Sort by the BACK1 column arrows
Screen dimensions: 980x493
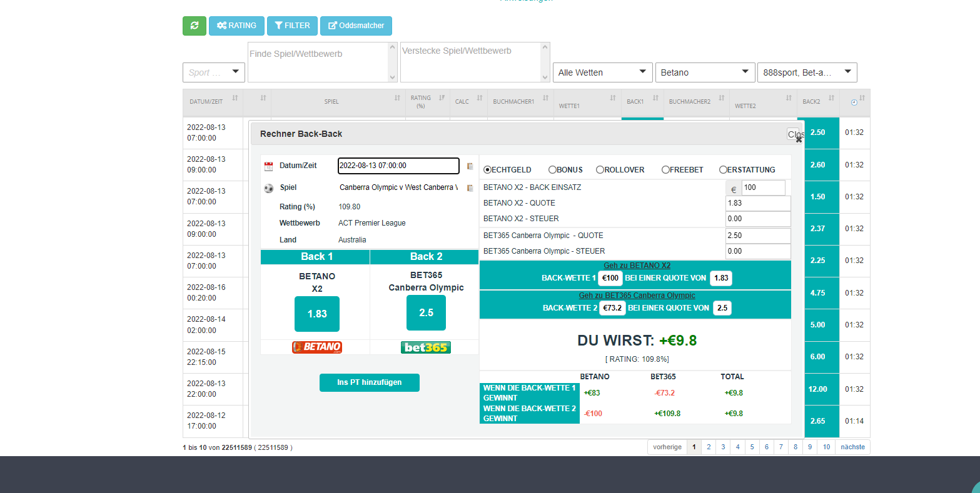(655, 98)
